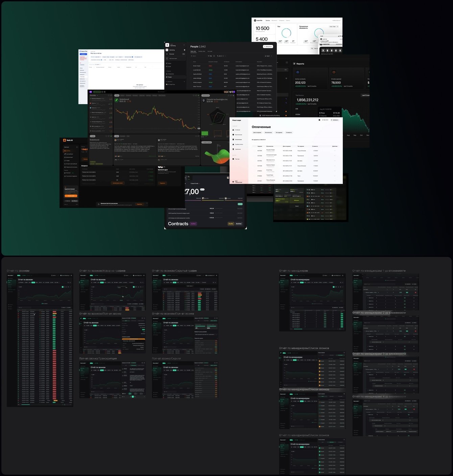This screenshot has width=453, height=476.
Task: Select the 4 ур вложенности managers frame
Action: pyautogui.click(x=386, y=418)
